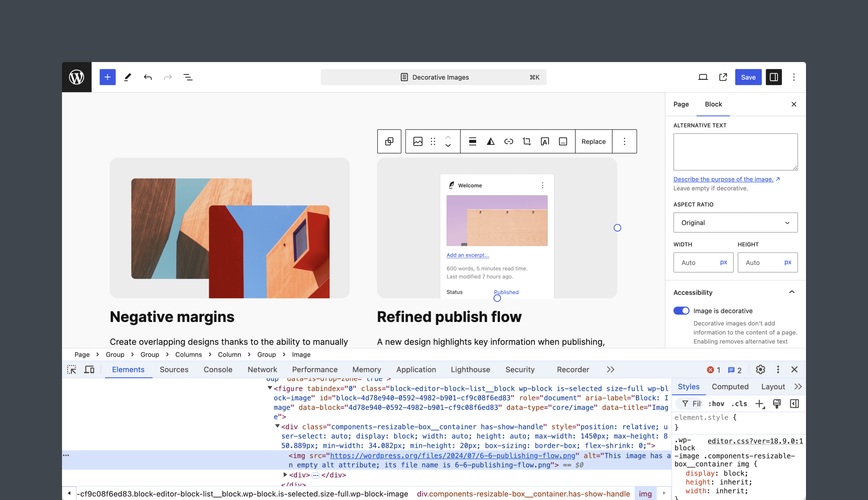Change the Height px unit selector

coord(788,262)
